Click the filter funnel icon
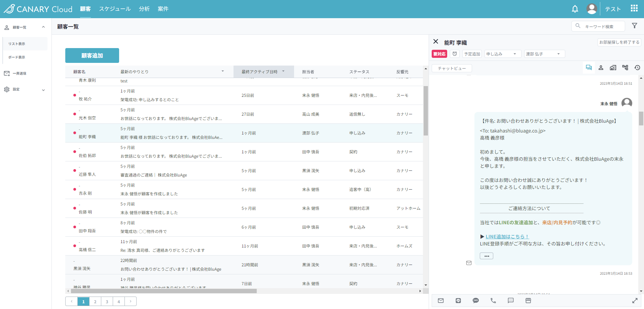 tap(635, 26)
